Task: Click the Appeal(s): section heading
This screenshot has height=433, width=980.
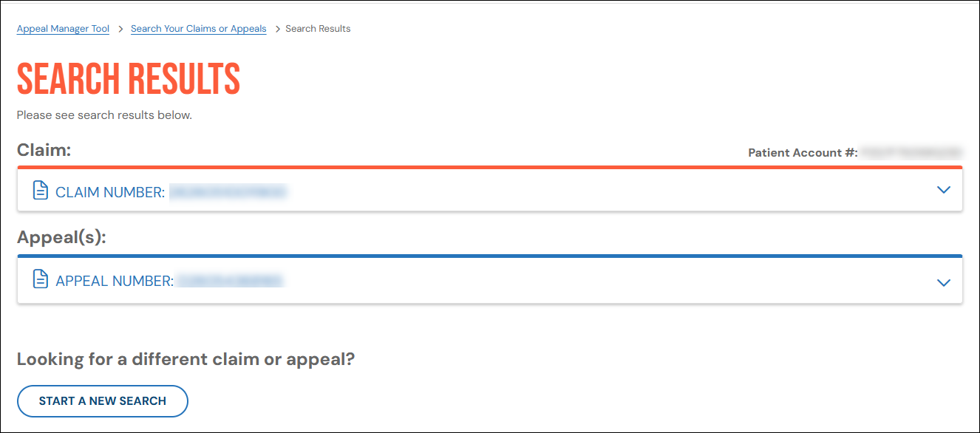Action: [x=61, y=238]
